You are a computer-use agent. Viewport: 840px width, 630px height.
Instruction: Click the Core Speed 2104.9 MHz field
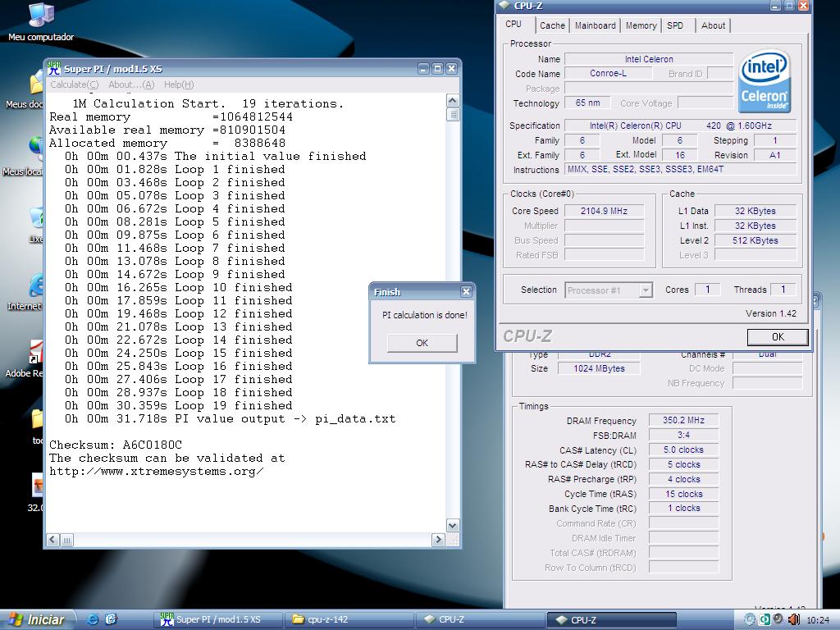pyautogui.click(x=605, y=211)
